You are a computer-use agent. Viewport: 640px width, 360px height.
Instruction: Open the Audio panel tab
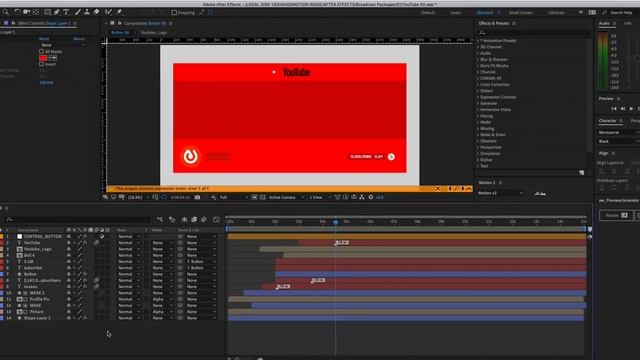604,23
